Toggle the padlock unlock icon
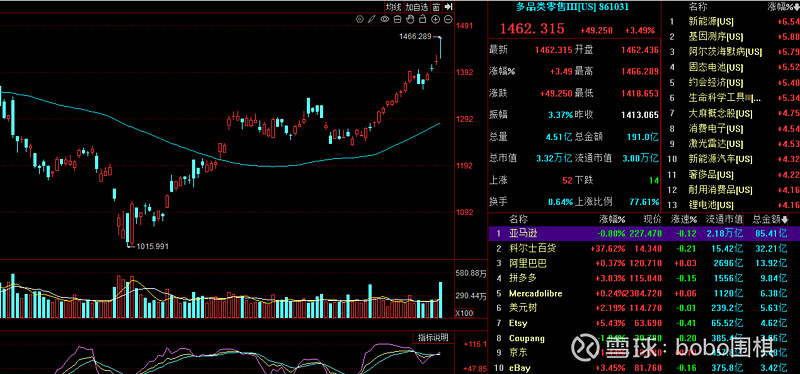The image size is (800, 374). [422, 19]
